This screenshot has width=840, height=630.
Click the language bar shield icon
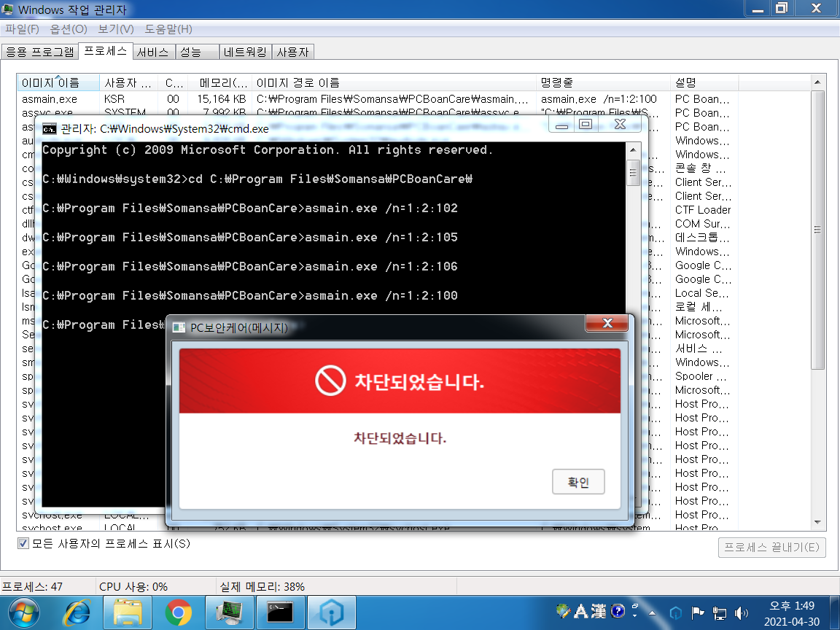[x=562, y=611]
